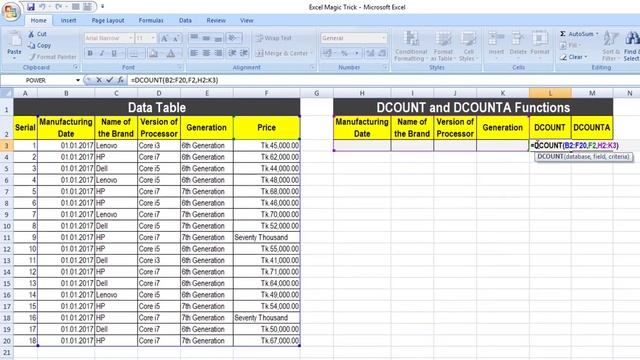
Task: Click Save in Quick Access Toolbar
Action: click(x=31, y=7)
